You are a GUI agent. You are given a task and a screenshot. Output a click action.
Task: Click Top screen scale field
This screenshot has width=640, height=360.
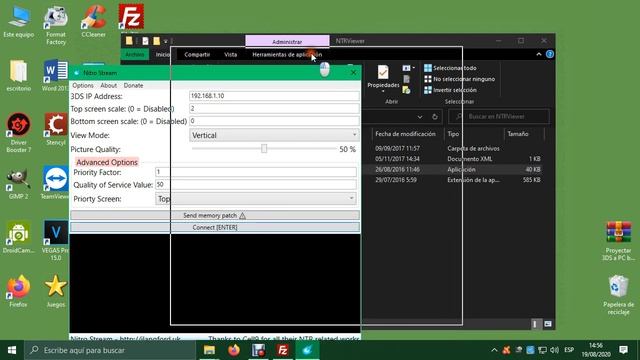click(274, 108)
